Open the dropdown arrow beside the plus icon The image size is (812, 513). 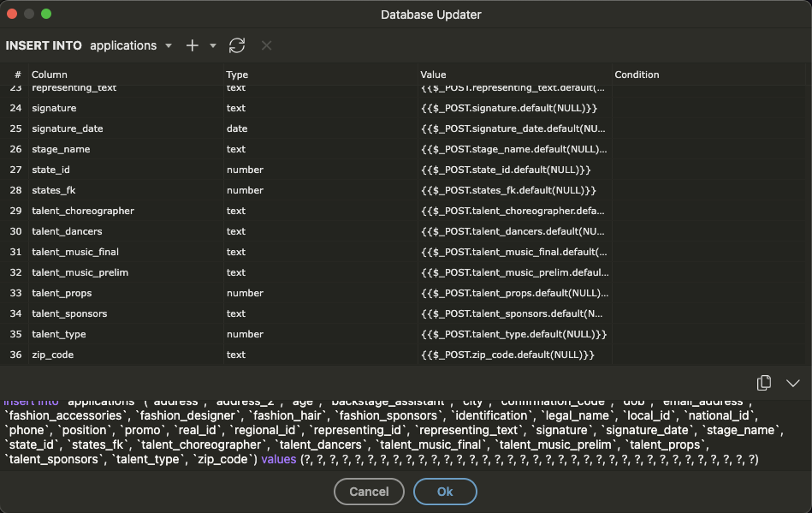pos(213,45)
